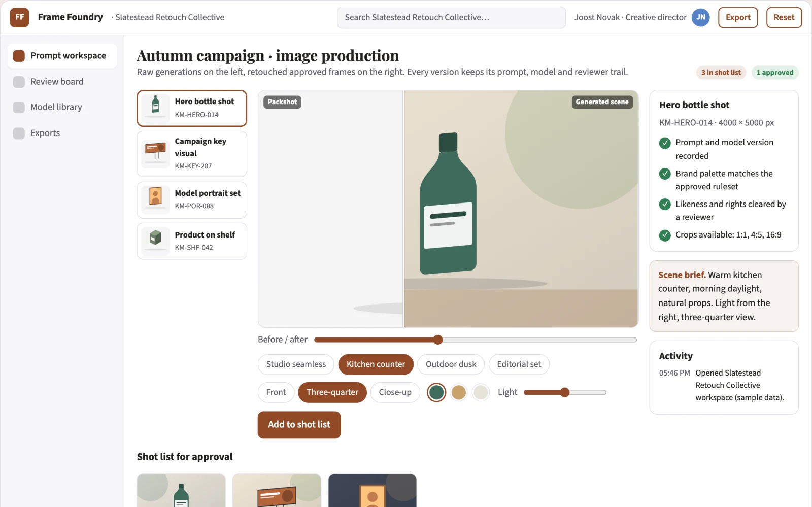Click the Before / after slider handle
The image size is (812, 507).
(x=438, y=340)
